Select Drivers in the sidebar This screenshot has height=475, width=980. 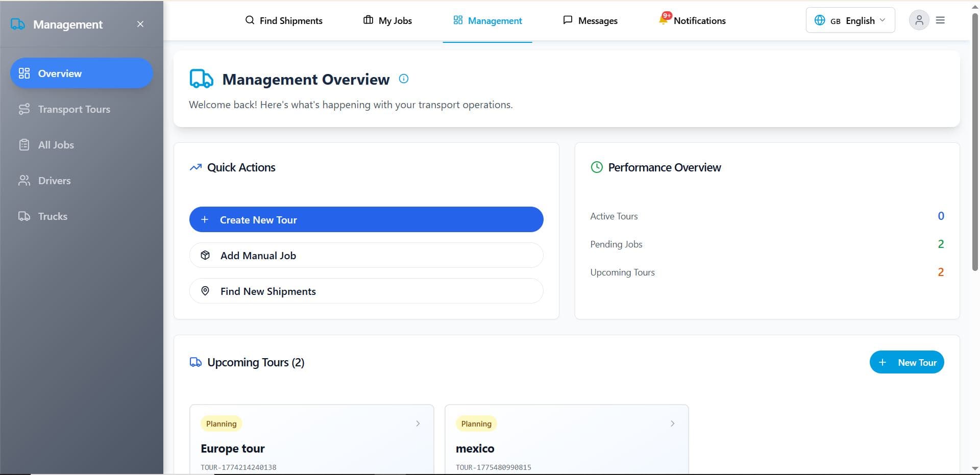coord(82,180)
